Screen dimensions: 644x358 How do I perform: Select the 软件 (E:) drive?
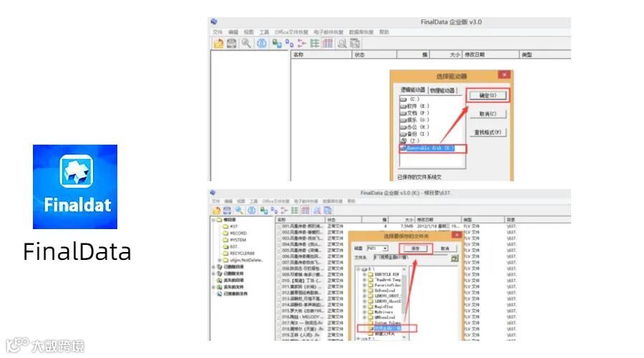tap(414, 106)
